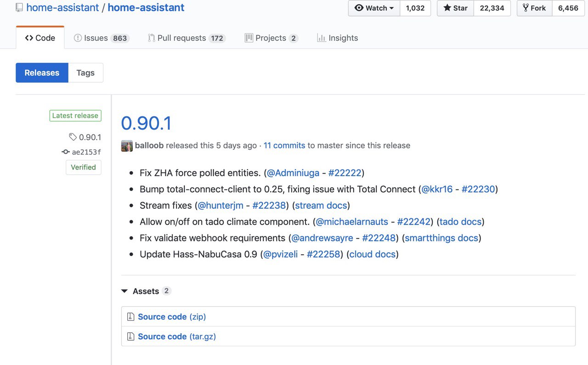Open @kkr16 profile link
The image size is (588, 365).
437,189
